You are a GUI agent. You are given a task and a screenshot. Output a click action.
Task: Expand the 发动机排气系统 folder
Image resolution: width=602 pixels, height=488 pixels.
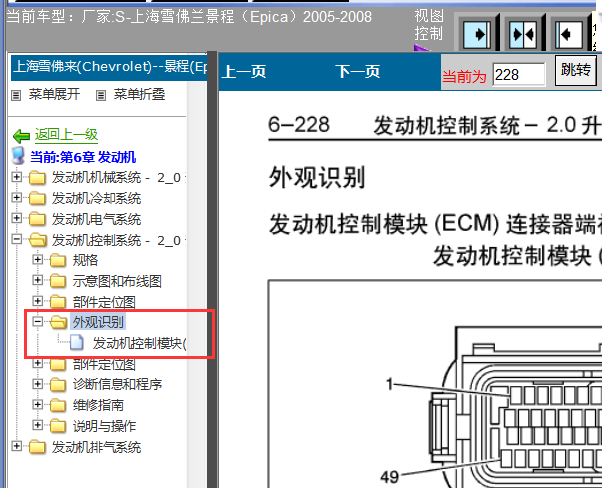[17, 447]
